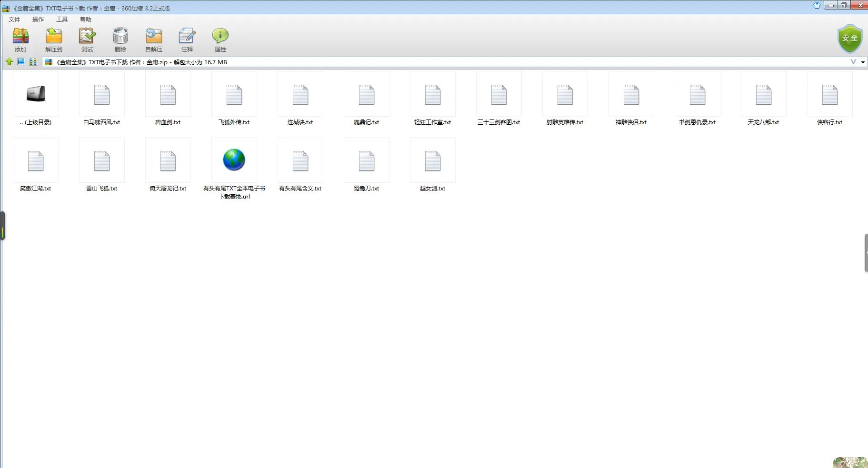Open the 工具 menu
Image resolution: width=868 pixels, height=468 pixels.
coord(62,20)
